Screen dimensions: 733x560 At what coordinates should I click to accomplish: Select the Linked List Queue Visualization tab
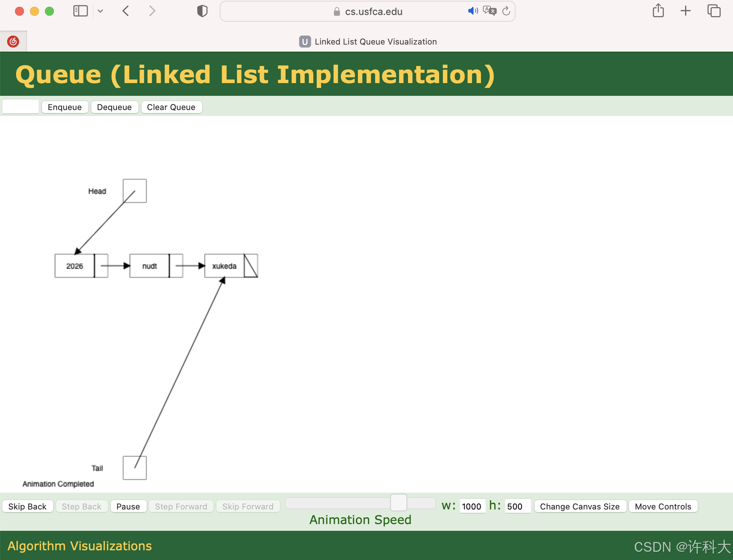tap(368, 42)
